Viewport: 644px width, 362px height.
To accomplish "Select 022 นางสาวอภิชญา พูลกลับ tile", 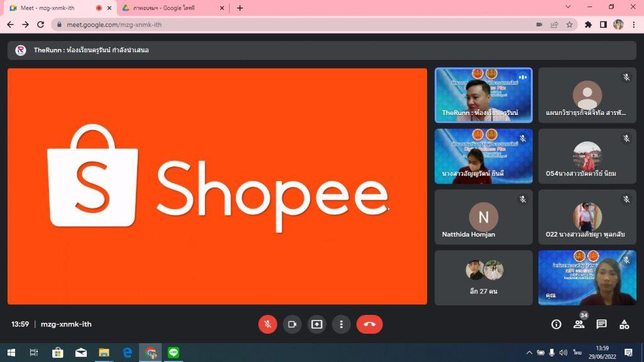I will point(587,217).
